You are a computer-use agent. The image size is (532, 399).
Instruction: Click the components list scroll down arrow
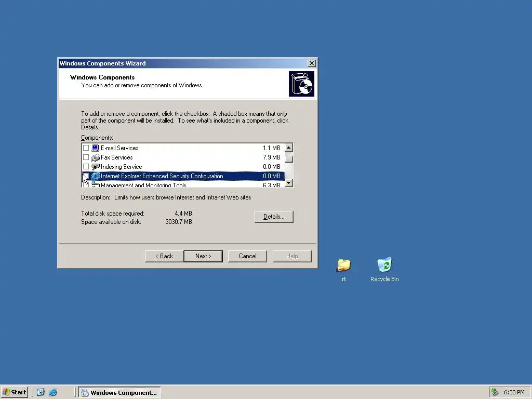pyautogui.click(x=289, y=183)
